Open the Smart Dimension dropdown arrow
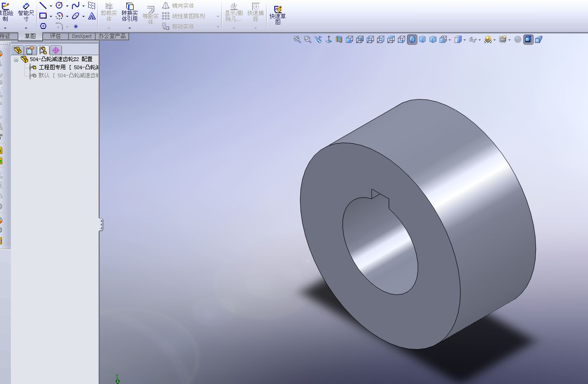588x384 pixels. (26, 28)
